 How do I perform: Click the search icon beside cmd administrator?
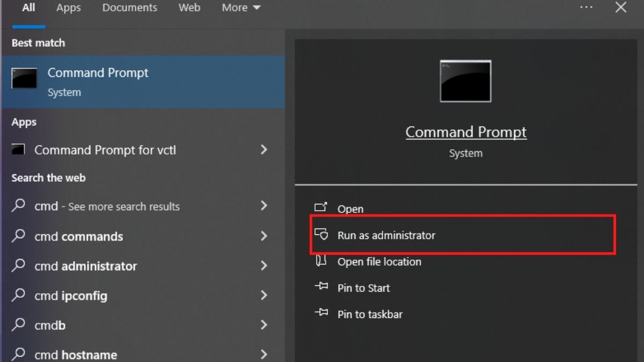[19, 265]
